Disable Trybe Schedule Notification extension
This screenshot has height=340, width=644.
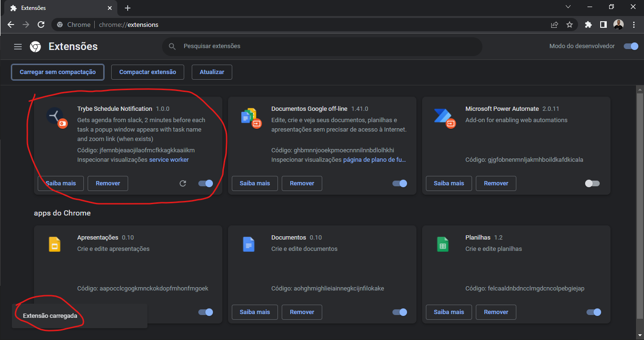205,183
